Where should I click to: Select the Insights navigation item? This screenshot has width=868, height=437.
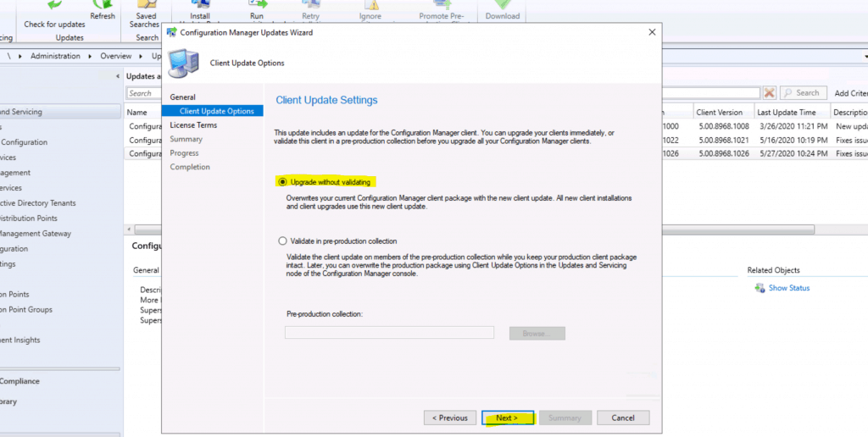[x=20, y=340]
